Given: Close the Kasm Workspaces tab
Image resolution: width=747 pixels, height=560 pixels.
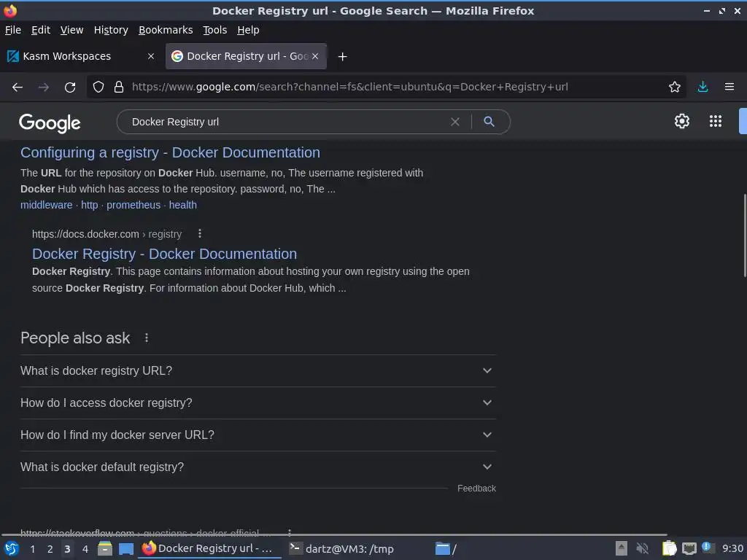Looking at the screenshot, I should tap(151, 56).
